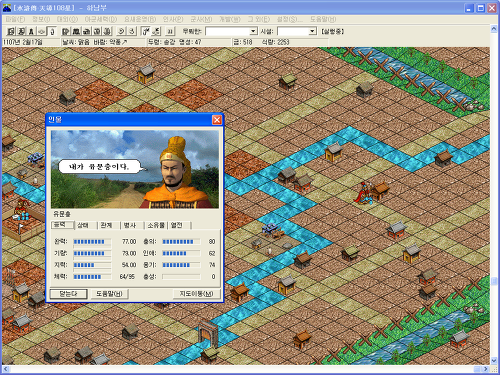Image resolution: width=500 pixels, height=375 pixels.
Task: Toggle the pressed-in toolbar icon left of the pause icon pair
Action: [x=146, y=31]
